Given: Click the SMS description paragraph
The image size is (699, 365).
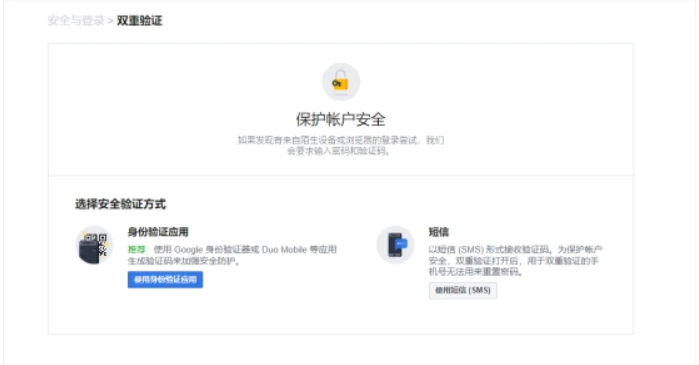Looking at the screenshot, I should coord(515,260).
